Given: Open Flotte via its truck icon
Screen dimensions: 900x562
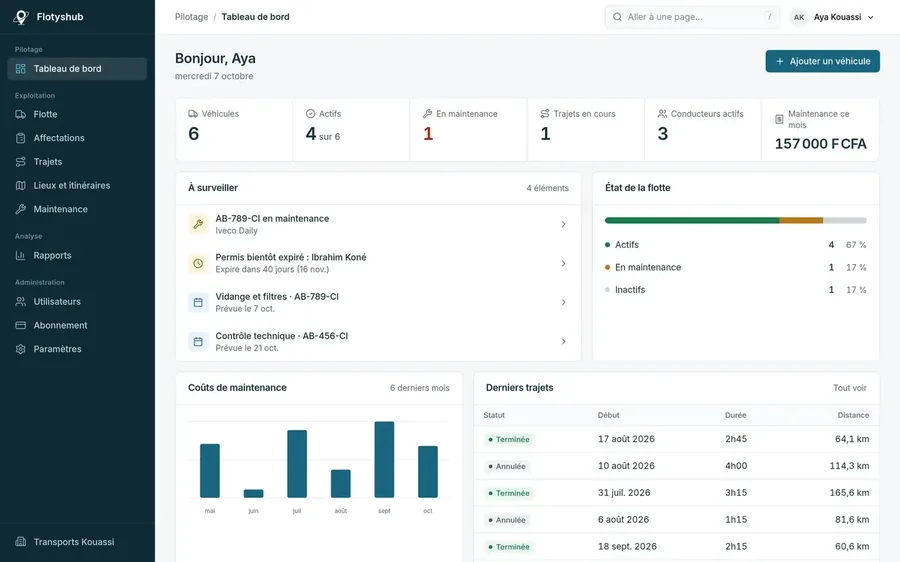Looking at the screenshot, I should click(21, 114).
